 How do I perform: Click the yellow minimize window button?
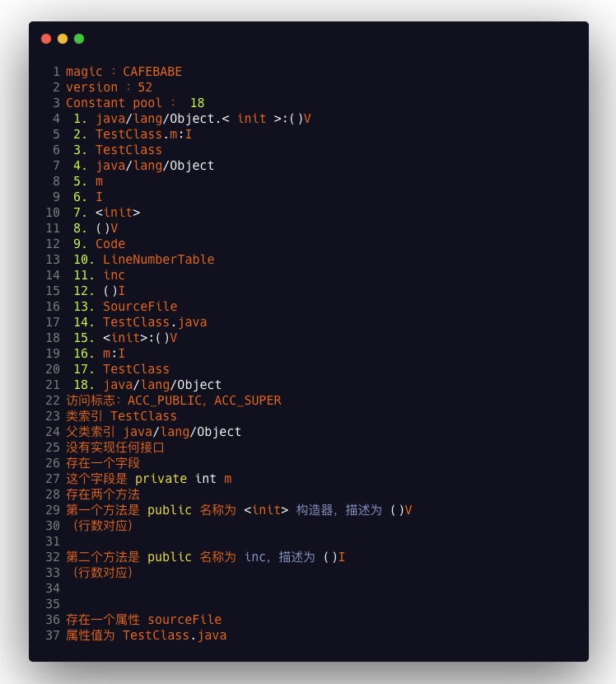tap(63, 39)
